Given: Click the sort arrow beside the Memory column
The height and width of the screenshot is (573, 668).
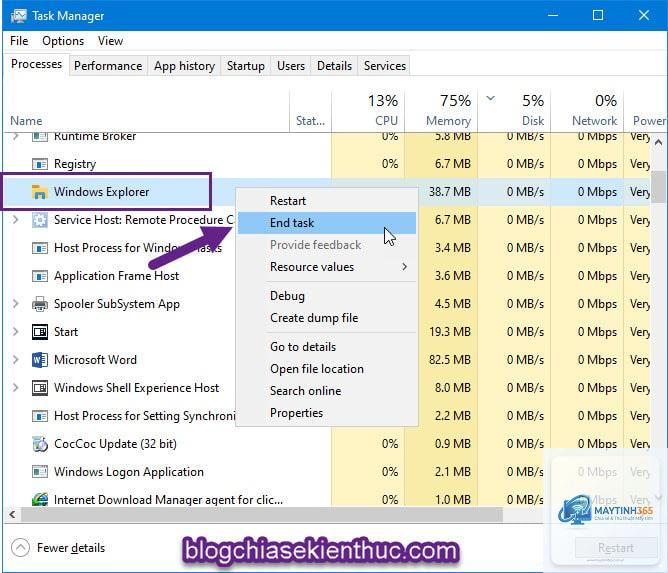Looking at the screenshot, I should click(491, 98).
